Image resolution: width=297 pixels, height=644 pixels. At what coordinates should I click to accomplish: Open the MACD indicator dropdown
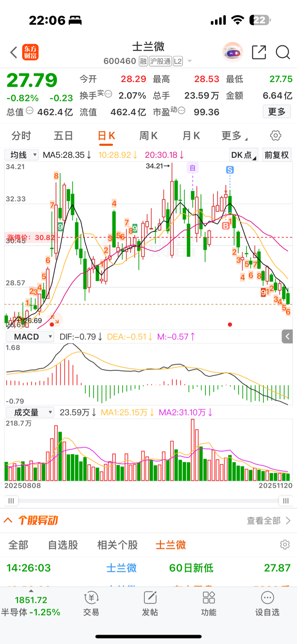point(30,337)
